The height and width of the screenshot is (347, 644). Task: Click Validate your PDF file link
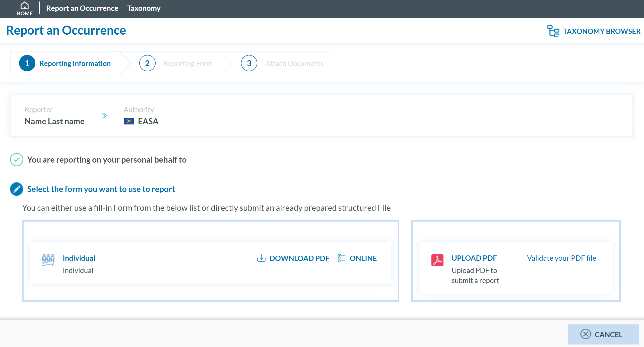(x=561, y=258)
